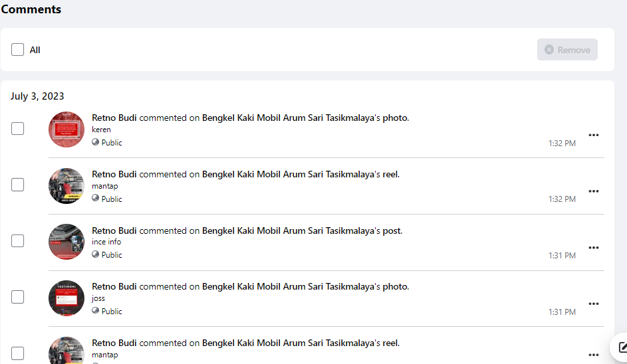The image size is (627, 364).
Task: Open Bengkel Kaki Mobil link in 'joss' entry
Action: pyautogui.click(x=291, y=287)
